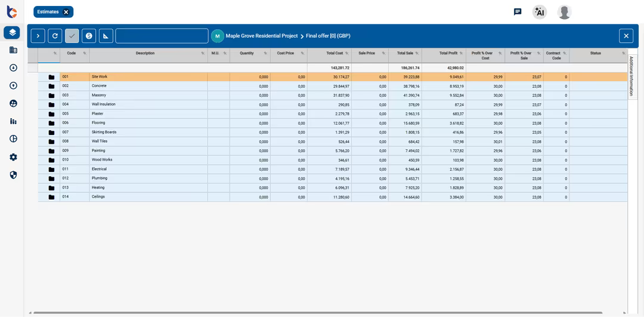The width and height of the screenshot is (644, 317).
Task: Click the horizontal scrollbar at bottom
Action: pyautogui.click(x=317, y=313)
